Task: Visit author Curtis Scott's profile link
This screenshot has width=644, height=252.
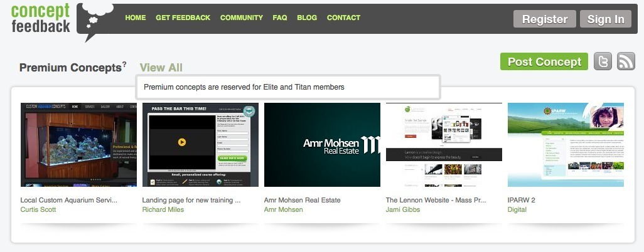Action: (38, 209)
